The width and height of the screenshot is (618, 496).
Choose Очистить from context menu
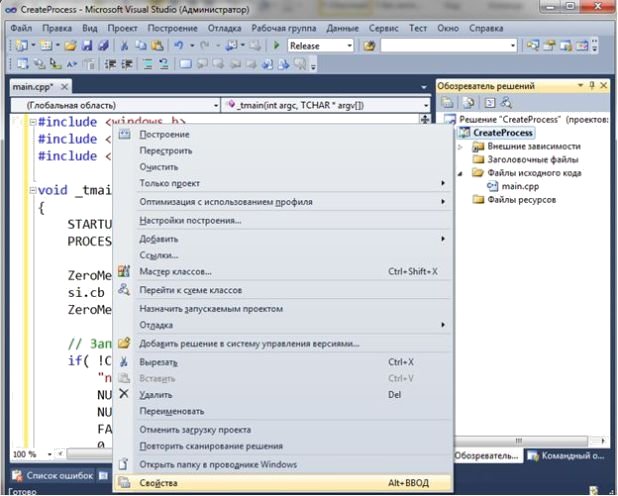pos(283,167)
